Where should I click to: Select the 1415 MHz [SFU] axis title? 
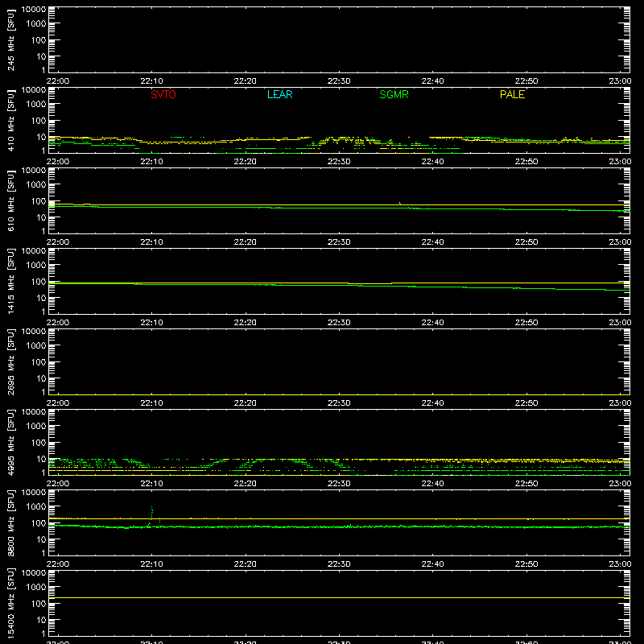tap(10, 281)
